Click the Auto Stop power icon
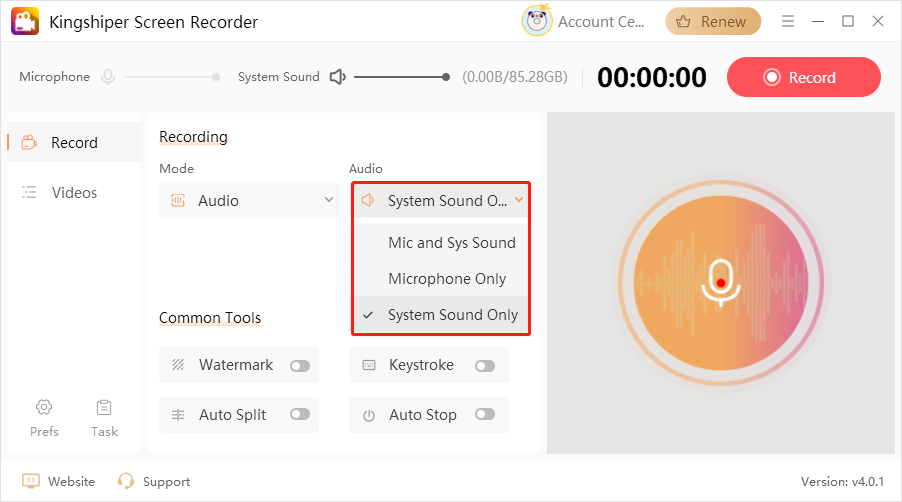The height and width of the screenshot is (502, 902). pos(369,415)
